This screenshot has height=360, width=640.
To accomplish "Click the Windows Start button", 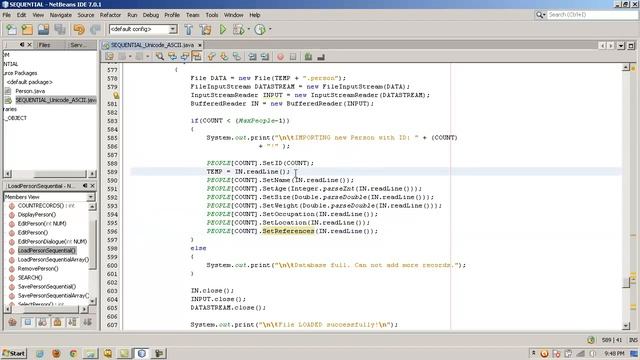I will (14, 353).
